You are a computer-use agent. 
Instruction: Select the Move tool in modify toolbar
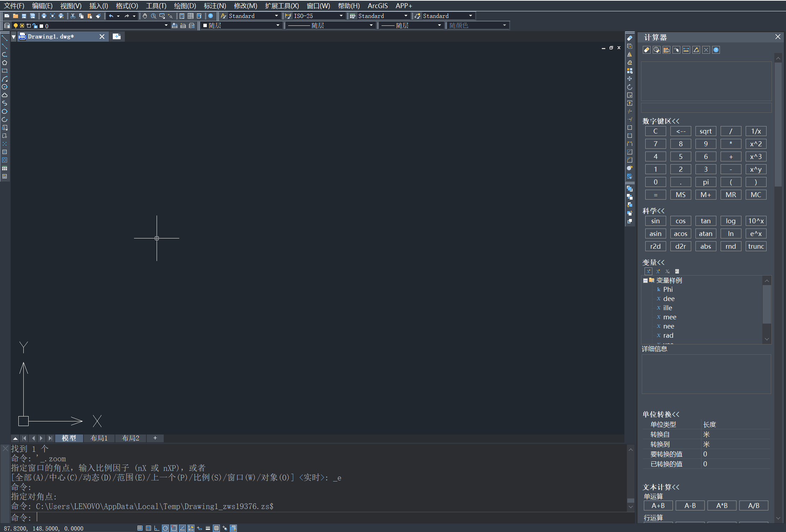tap(630, 79)
